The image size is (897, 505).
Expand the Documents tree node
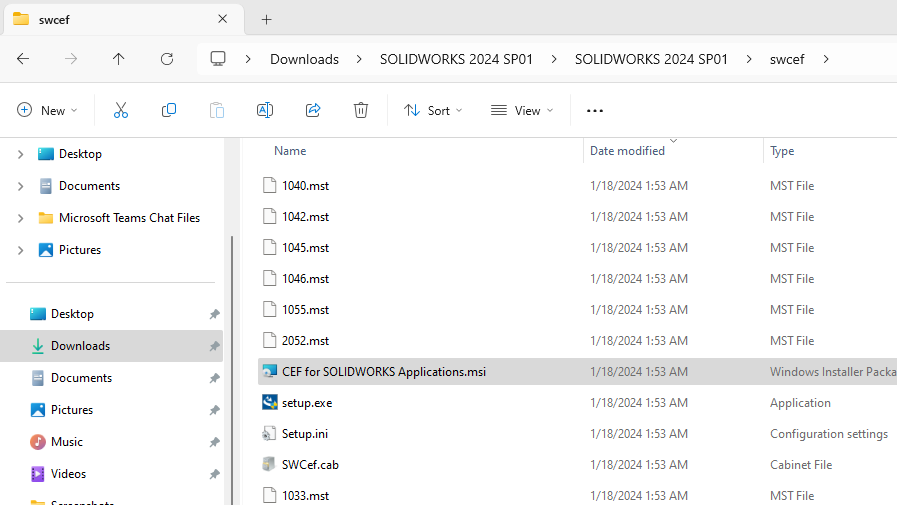click(x=21, y=186)
